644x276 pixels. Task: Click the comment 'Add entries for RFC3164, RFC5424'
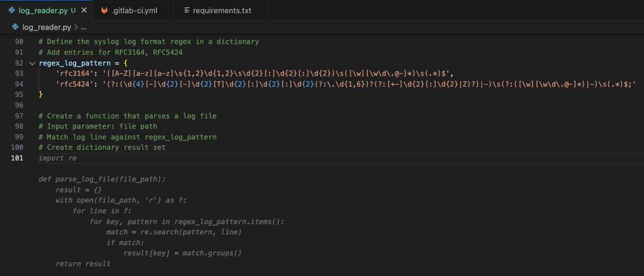(111, 52)
